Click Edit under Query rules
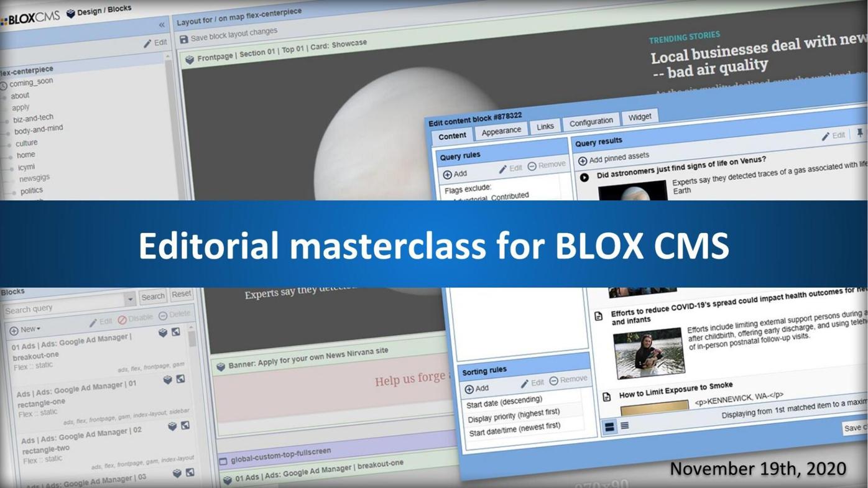The image size is (868, 488). [x=510, y=168]
